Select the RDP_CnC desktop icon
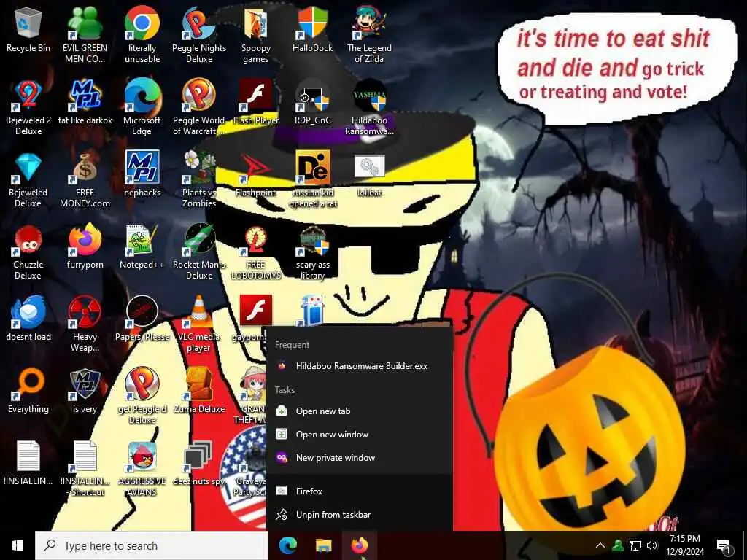Viewport: 747px width, 560px height. [312, 102]
